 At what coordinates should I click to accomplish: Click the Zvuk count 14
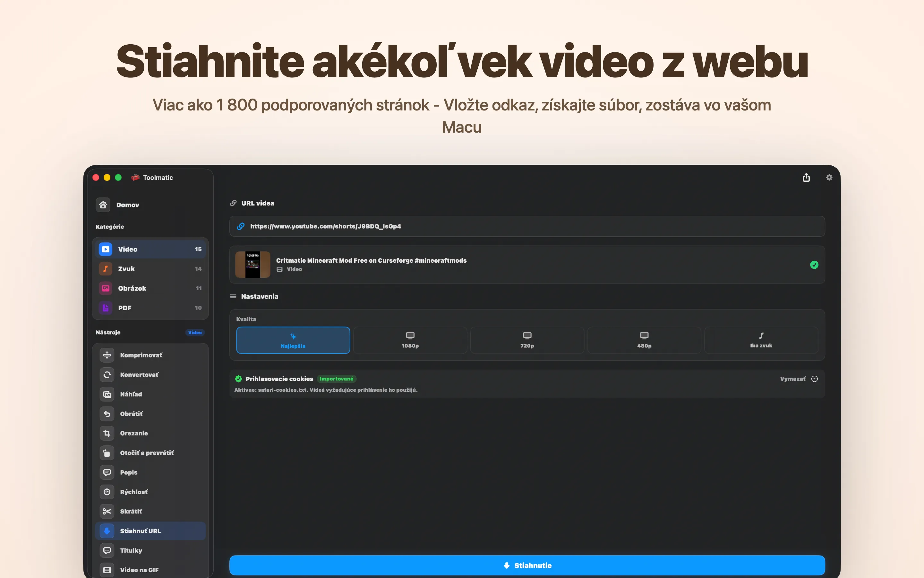198,269
